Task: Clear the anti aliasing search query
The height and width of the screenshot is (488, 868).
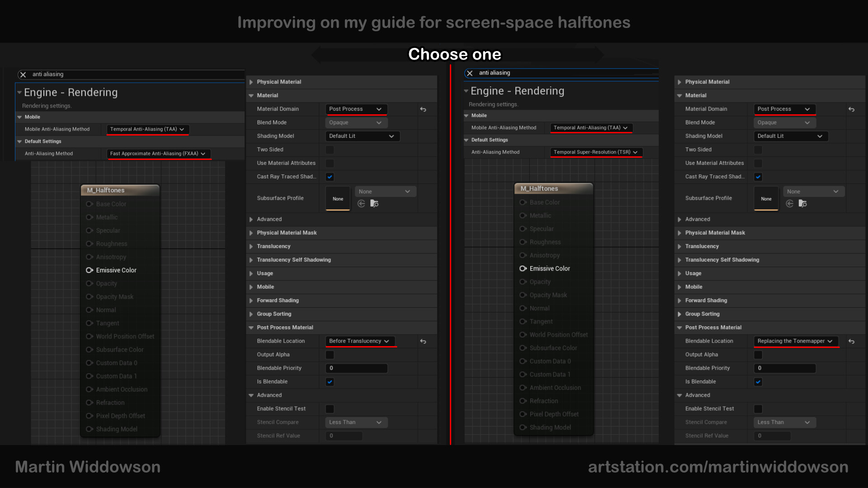Action: pyautogui.click(x=23, y=75)
